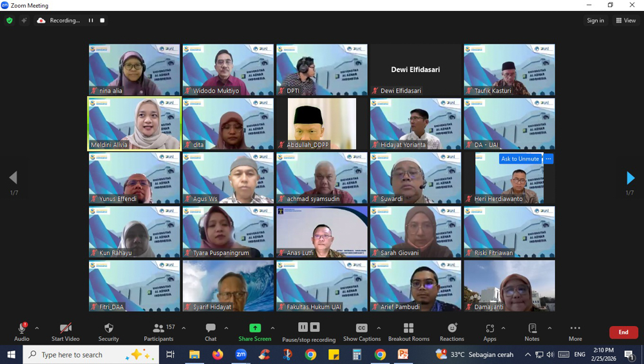Pause the recording in the top bar
The width and height of the screenshot is (644, 364).
click(x=91, y=21)
